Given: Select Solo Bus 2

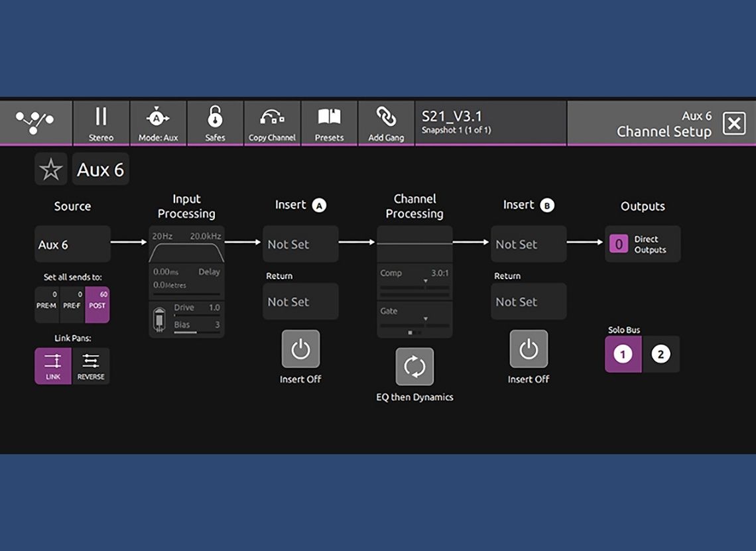Looking at the screenshot, I should coord(661,355).
